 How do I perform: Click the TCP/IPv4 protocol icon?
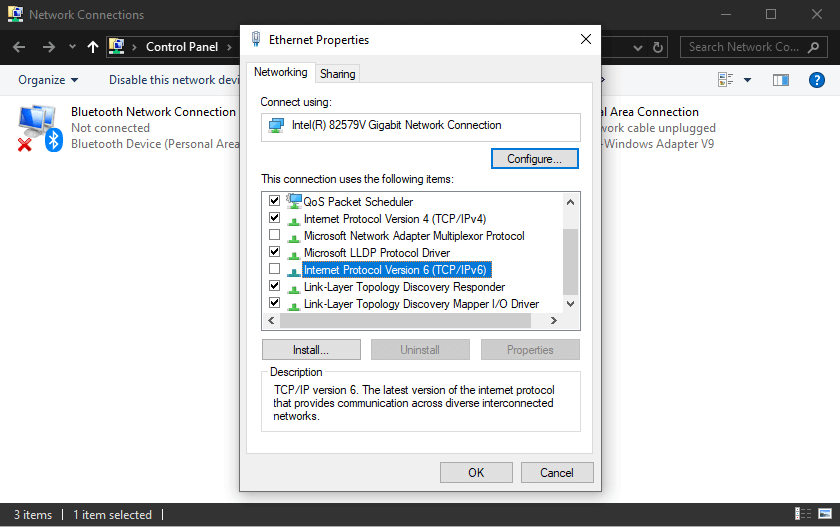[294, 221]
